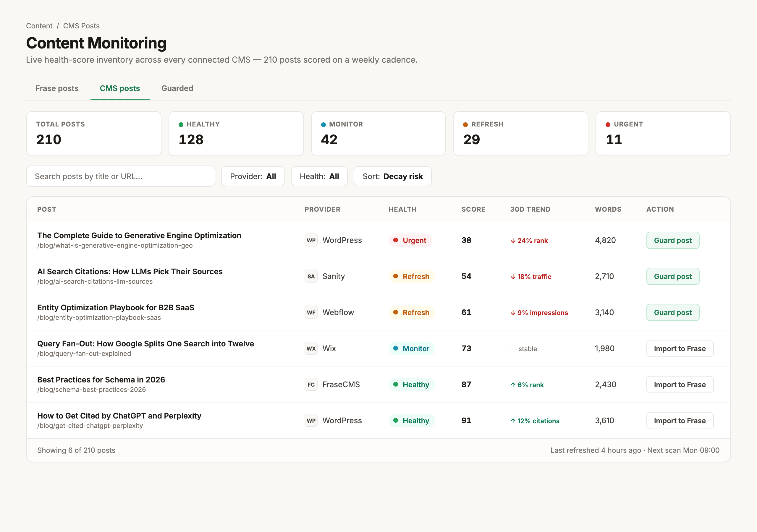Viewport: 757px width, 532px height.
Task: Click the blue Monitor dot on the 42 card
Action: tap(323, 125)
